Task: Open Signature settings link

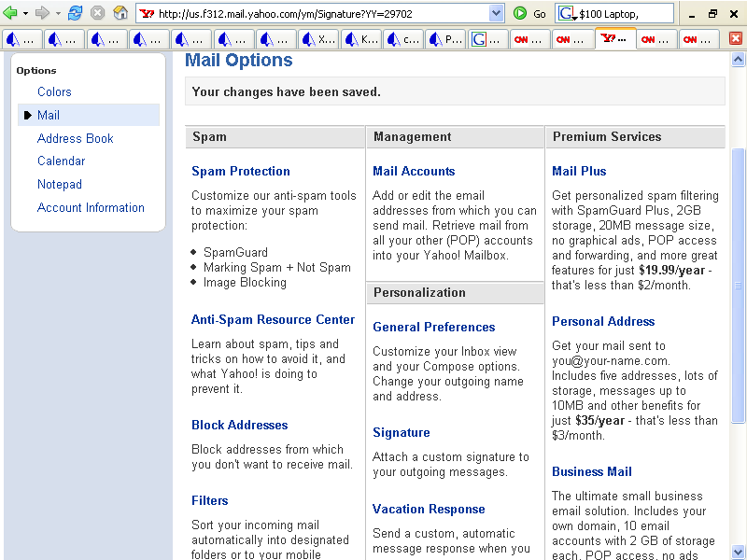Action: coord(402,432)
